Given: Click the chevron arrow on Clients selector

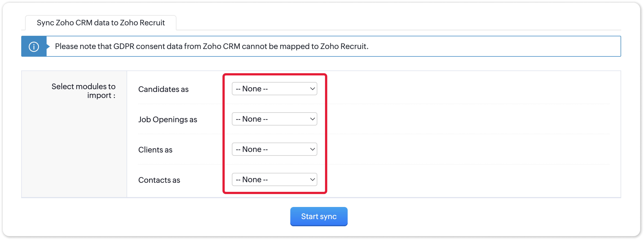Looking at the screenshot, I should click(312, 149).
